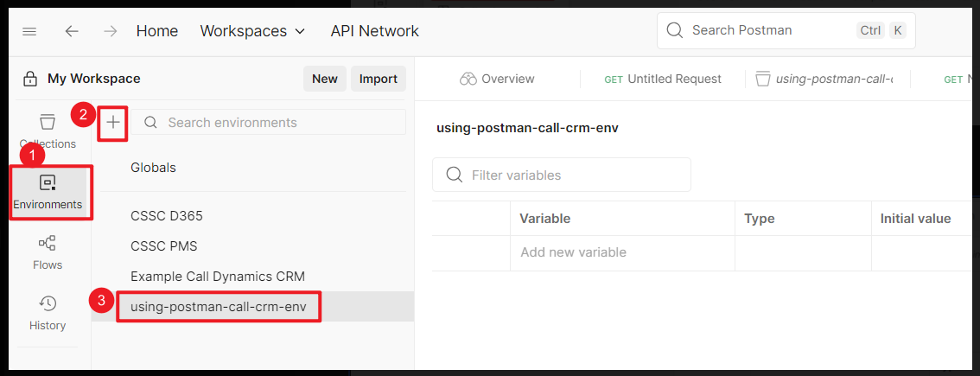Expand the Workspaces dropdown
The width and height of the screenshot is (980, 376).
[252, 31]
